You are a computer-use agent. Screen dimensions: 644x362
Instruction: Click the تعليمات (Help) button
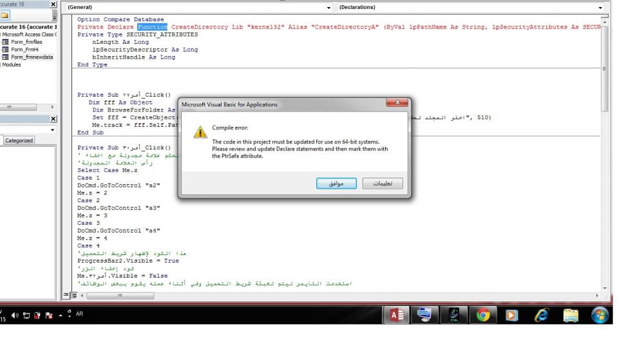point(383,184)
